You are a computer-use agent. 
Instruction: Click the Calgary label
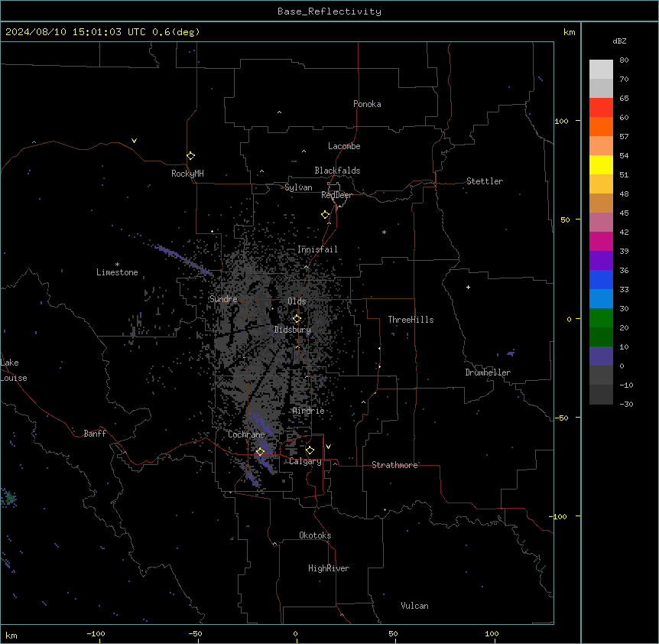[x=305, y=461]
